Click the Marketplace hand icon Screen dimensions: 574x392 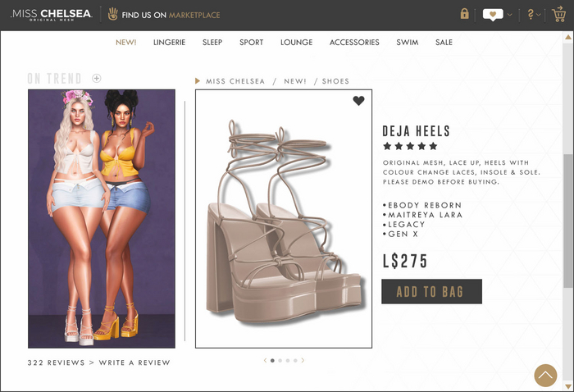[113, 14]
